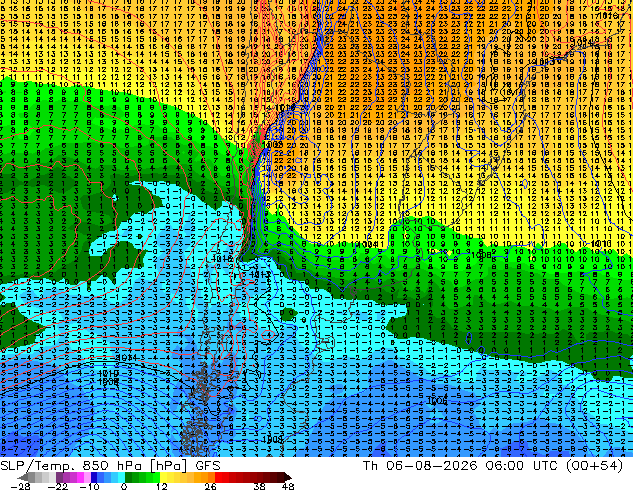Click the navy blue segment of the color legend
634x490 pixels.
[94, 477]
